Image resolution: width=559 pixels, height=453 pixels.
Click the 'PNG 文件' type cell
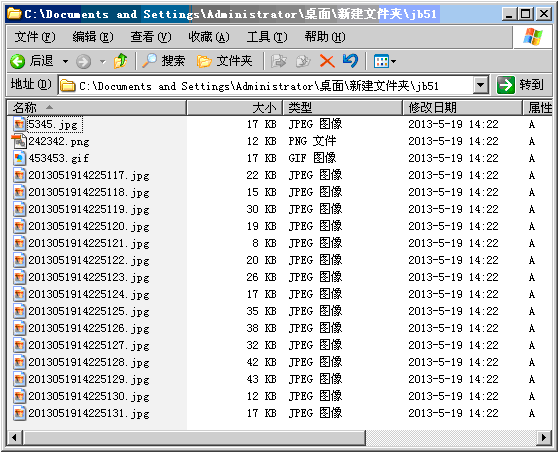pyautogui.click(x=312, y=141)
